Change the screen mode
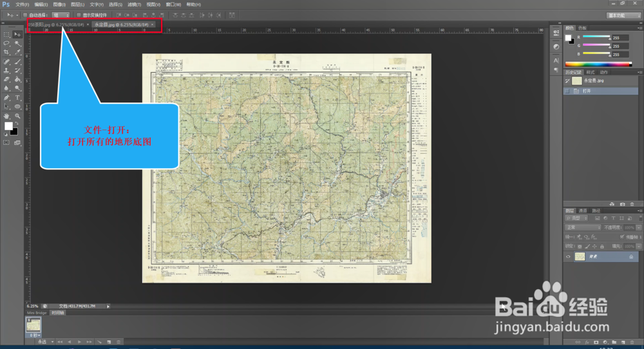Viewport: 644px width, 349px height. 17,142
